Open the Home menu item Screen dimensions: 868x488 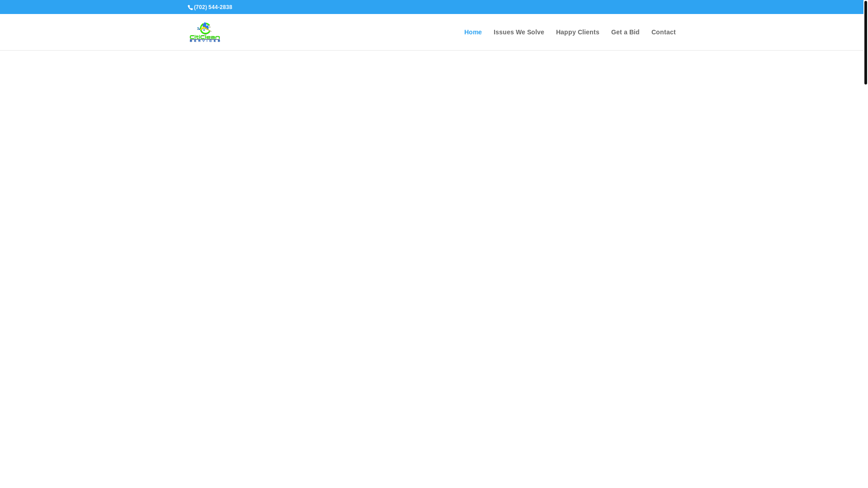click(473, 32)
